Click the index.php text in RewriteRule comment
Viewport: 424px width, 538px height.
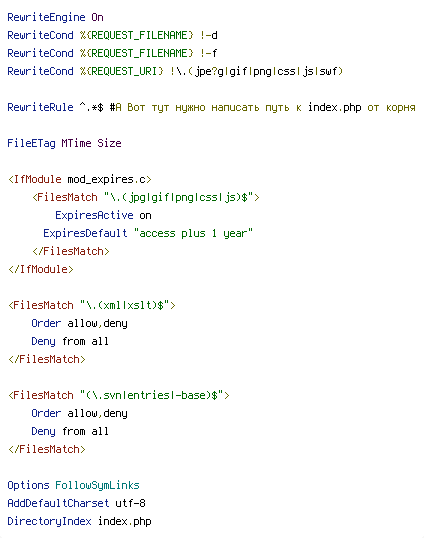pos(334,107)
